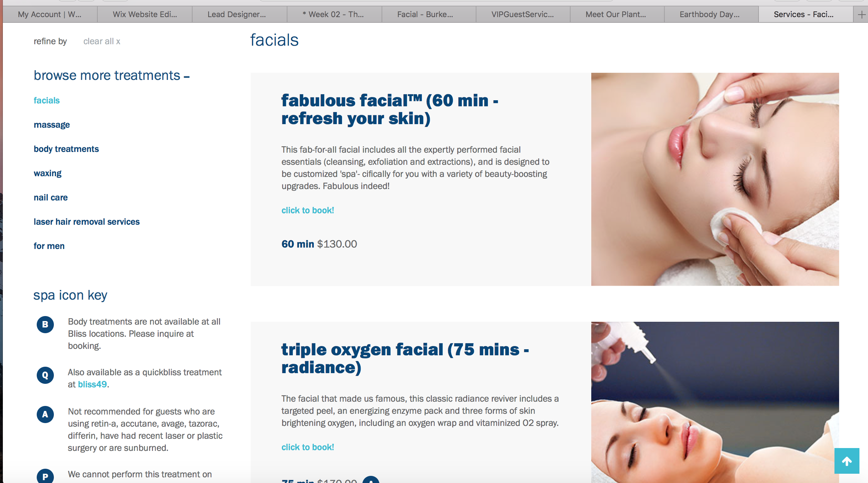Open body treatments category
The image size is (868, 483).
(x=66, y=149)
